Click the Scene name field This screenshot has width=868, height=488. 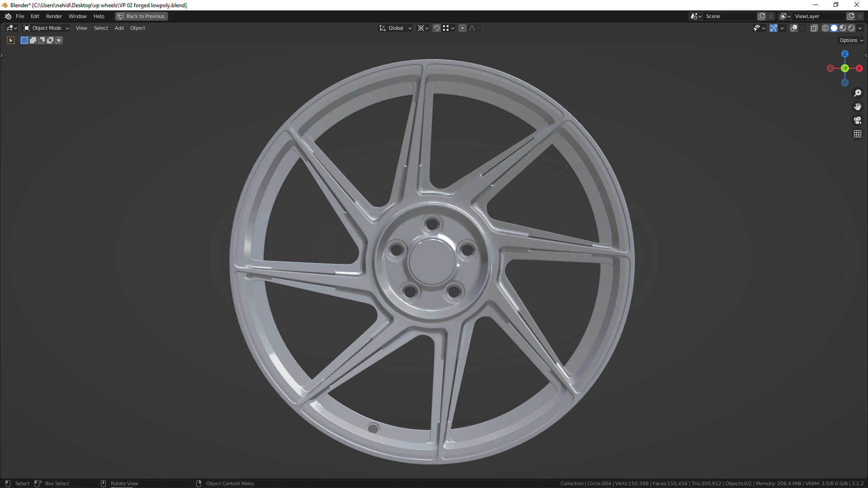(x=729, y=16)
